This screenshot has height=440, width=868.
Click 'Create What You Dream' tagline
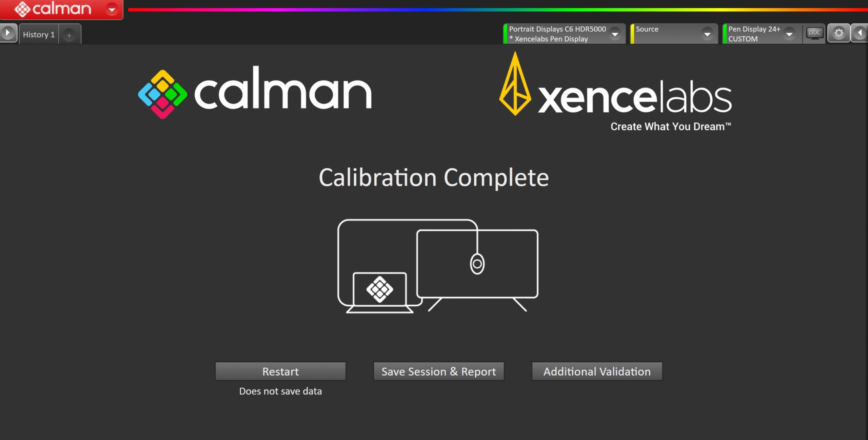click(671, 127)
